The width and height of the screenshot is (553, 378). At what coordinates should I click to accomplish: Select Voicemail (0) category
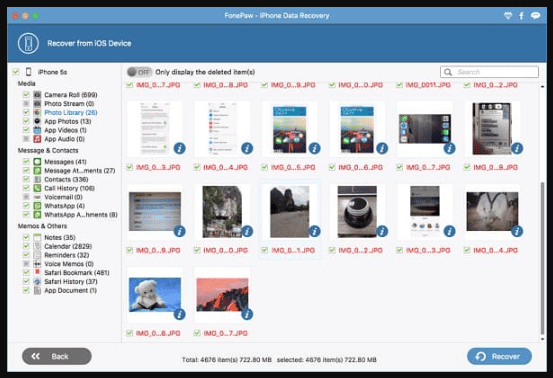[x=63, y=197]
